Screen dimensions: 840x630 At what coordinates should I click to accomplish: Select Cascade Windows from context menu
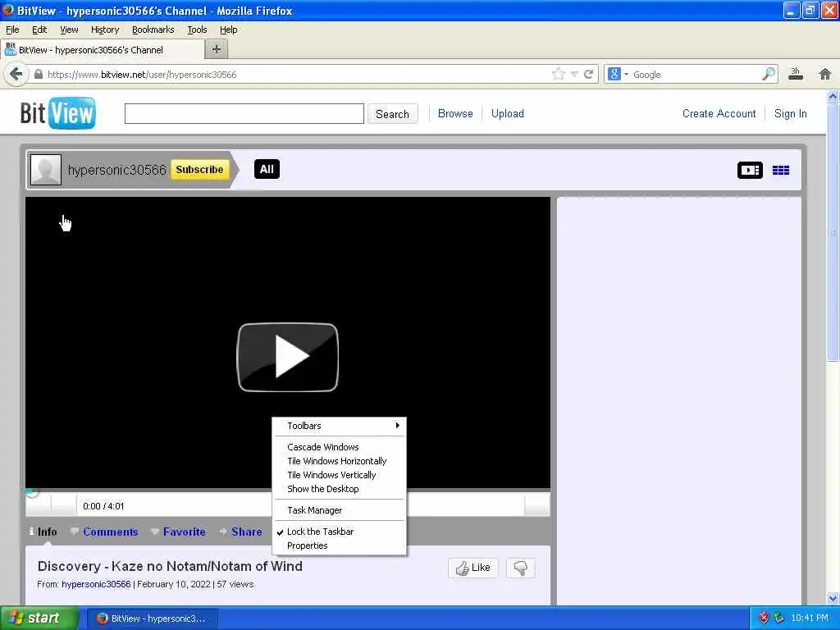[x=339, y=447]
